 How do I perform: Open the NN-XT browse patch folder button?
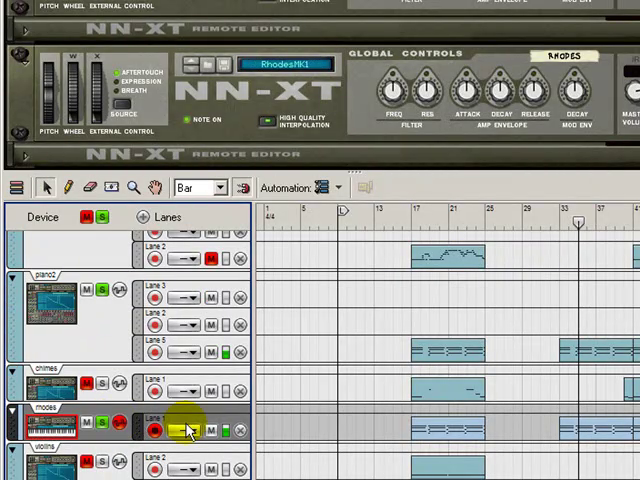pyautogui.click(x=208, y=64)
